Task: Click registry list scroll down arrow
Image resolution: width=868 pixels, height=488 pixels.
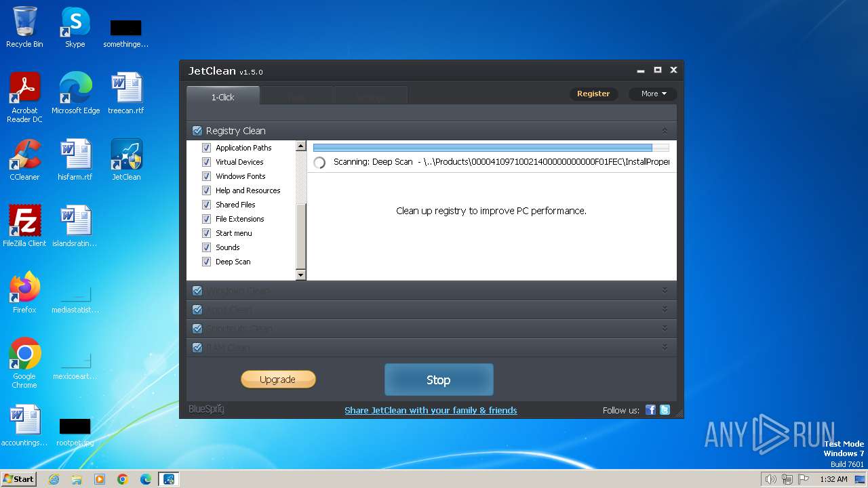Action: [301, 275]
